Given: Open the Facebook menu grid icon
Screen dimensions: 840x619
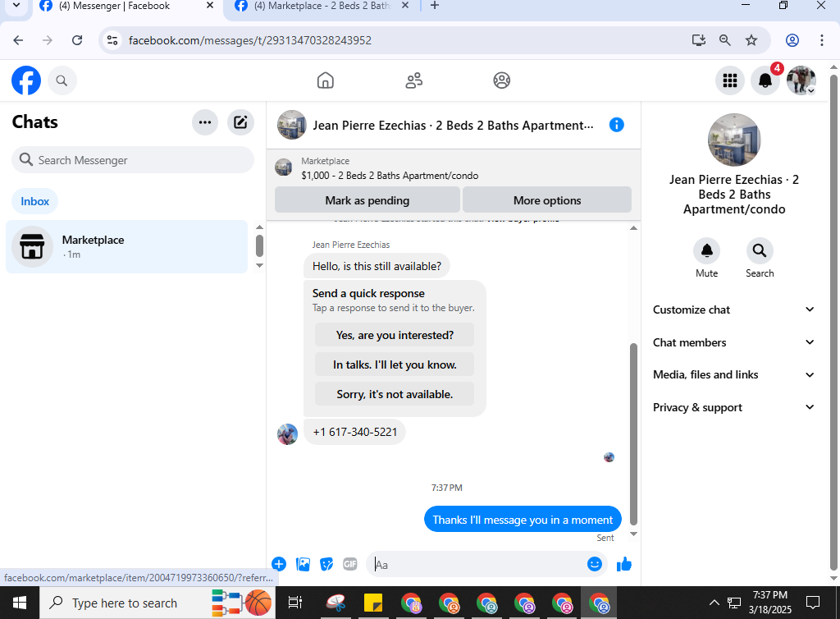Looking at the screenshot, I should pos(729,80).
